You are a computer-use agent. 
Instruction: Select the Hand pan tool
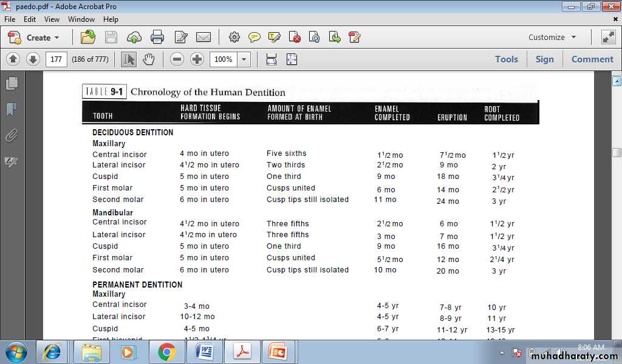[x=149, y=59]
